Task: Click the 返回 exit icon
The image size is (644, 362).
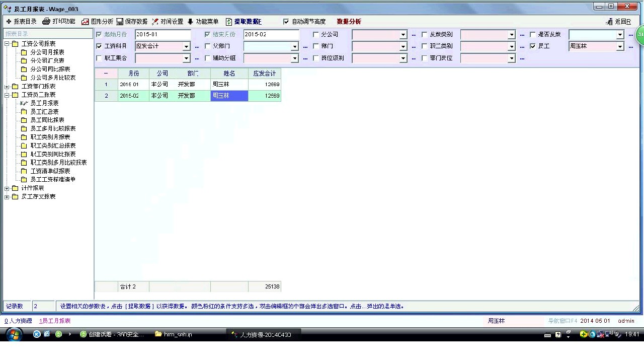Action: (x=609, y=22)
